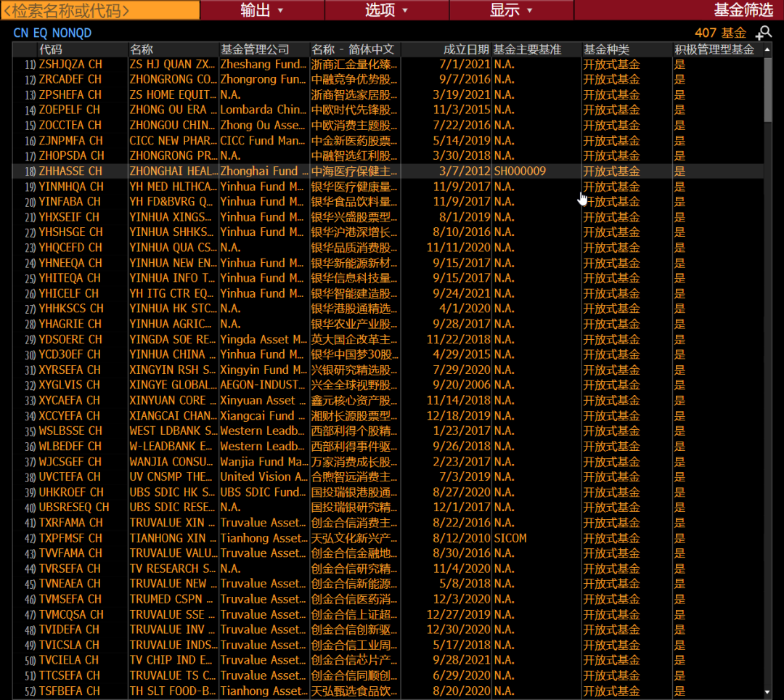This screenshot has height=700, width=784.
Task: Open the ZSHJQZA CH fund entry
Action: pos(70,65)
